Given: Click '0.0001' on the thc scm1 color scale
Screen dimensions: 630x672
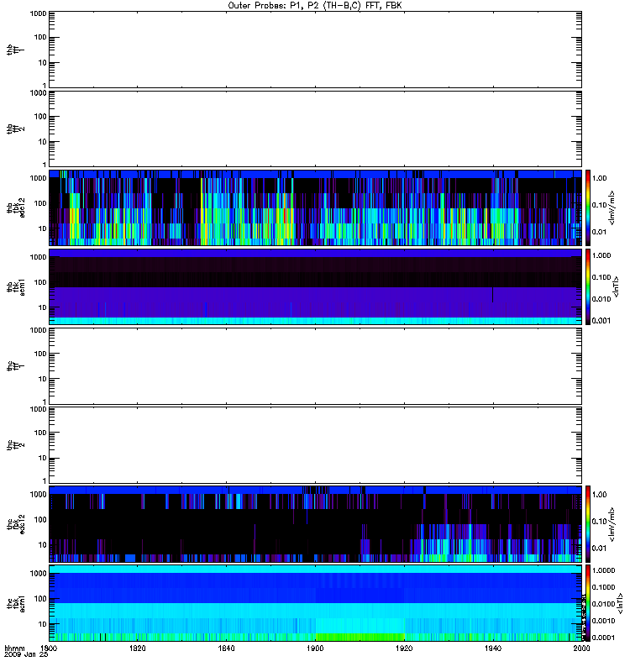Looking at the screenshot, I should (603, 638).
